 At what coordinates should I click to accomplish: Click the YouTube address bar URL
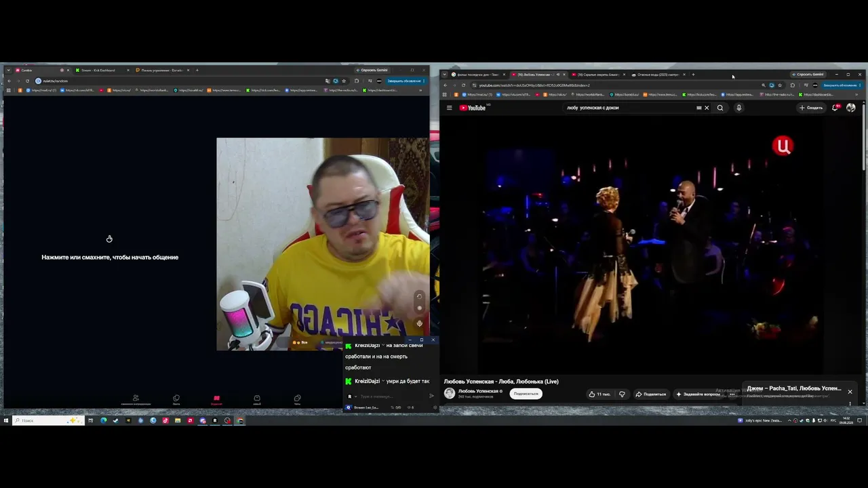(534, 85)
